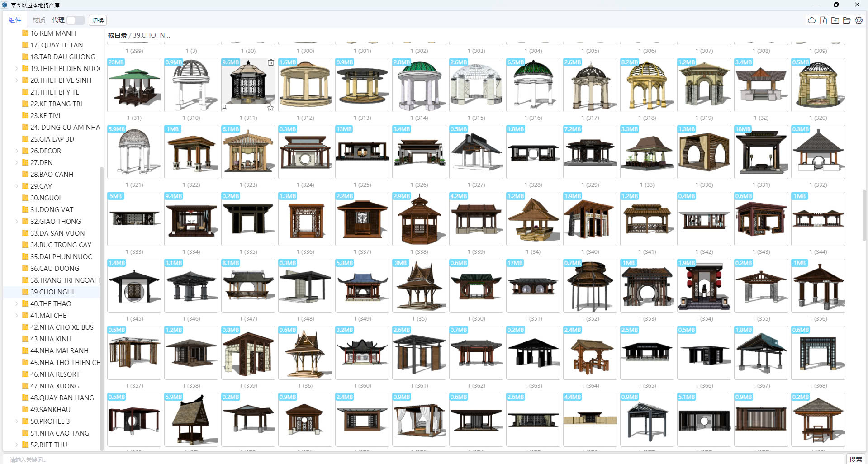Image resolution: width=868 pixels, height=464 pixels.
Task: Expand the 50.PROFILE 3 folder
Action: (17, 421)
